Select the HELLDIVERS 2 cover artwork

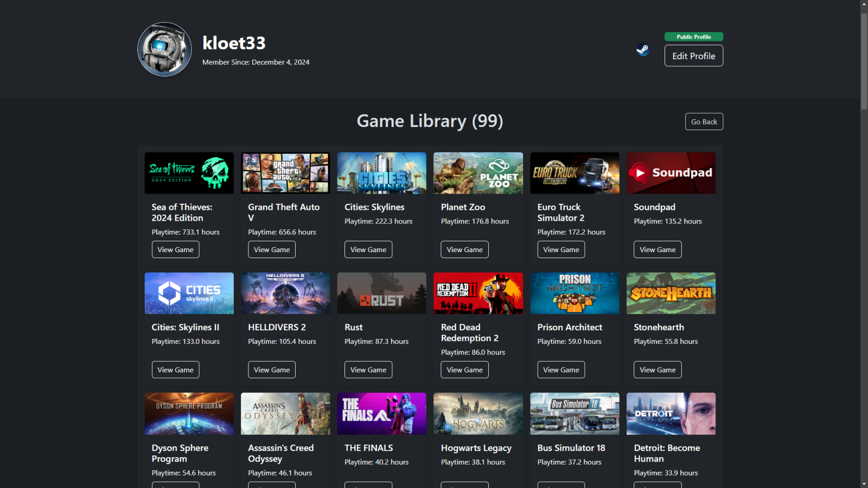285,293
